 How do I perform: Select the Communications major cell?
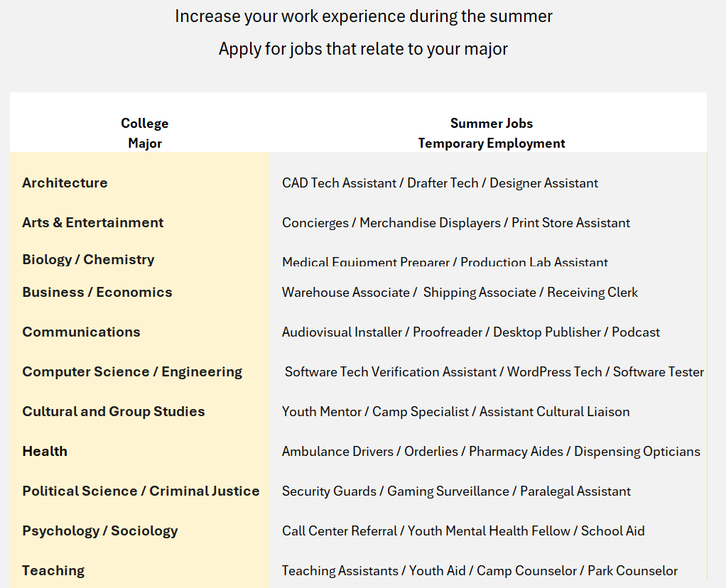point(81,332)
